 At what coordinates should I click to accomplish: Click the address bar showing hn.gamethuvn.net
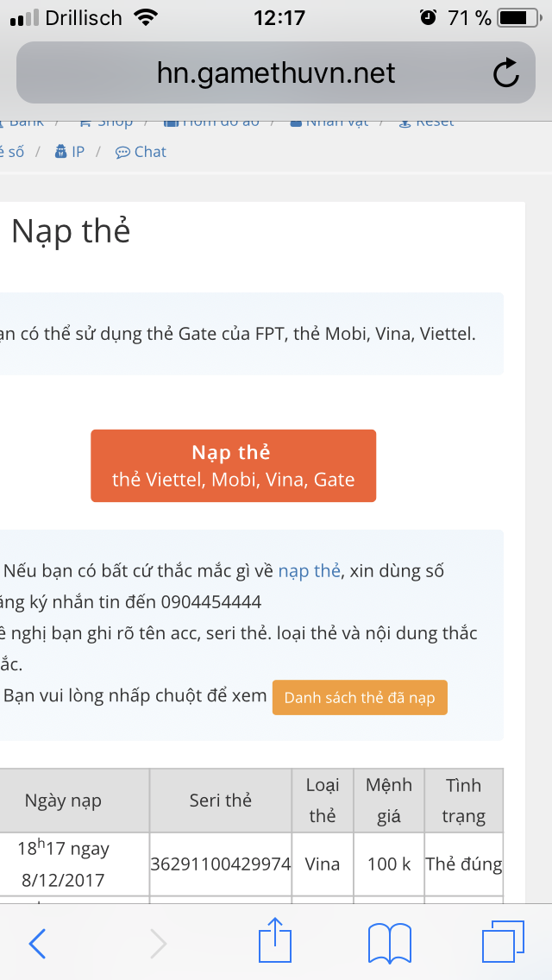(274, 73)
